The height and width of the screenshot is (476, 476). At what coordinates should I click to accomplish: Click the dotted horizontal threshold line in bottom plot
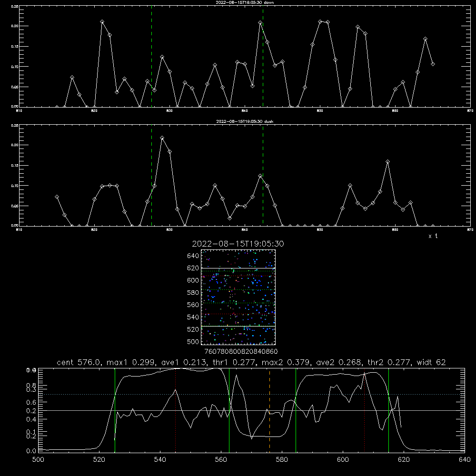(x=251, y=394)
